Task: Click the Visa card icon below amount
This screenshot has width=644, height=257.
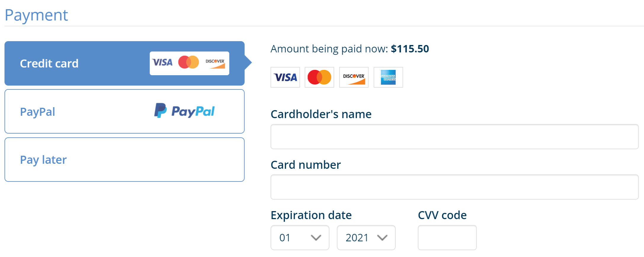Action: point(285,77)
